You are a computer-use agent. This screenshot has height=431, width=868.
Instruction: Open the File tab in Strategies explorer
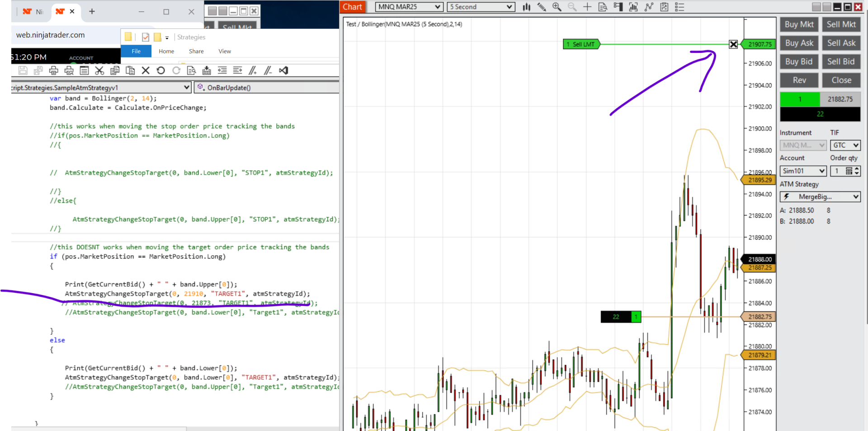pyautogui.click(x=136, y=52)
